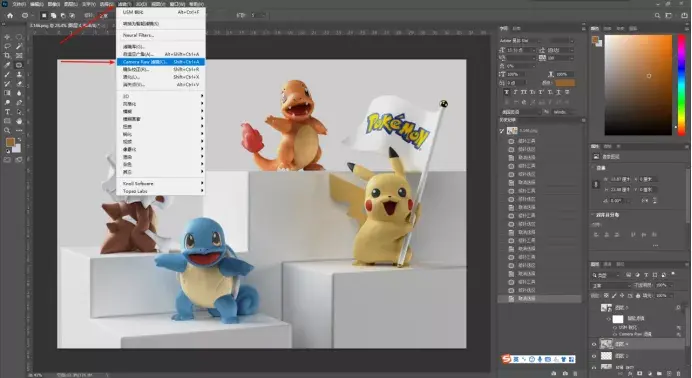Select the Clone Stamp tool
The height and width of the screenshot is (378, 692).
(x=19, y=74)
